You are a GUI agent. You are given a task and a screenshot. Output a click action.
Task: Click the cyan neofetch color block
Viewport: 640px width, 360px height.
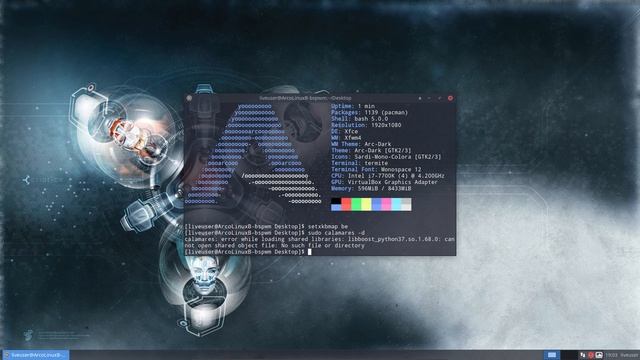coord(396,204)
